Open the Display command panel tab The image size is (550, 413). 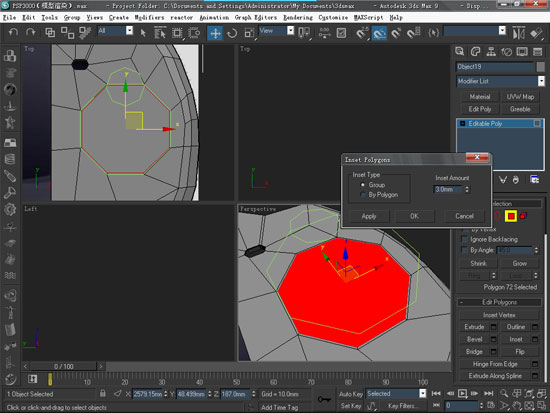pyautogui.click(x=522, y=52)
